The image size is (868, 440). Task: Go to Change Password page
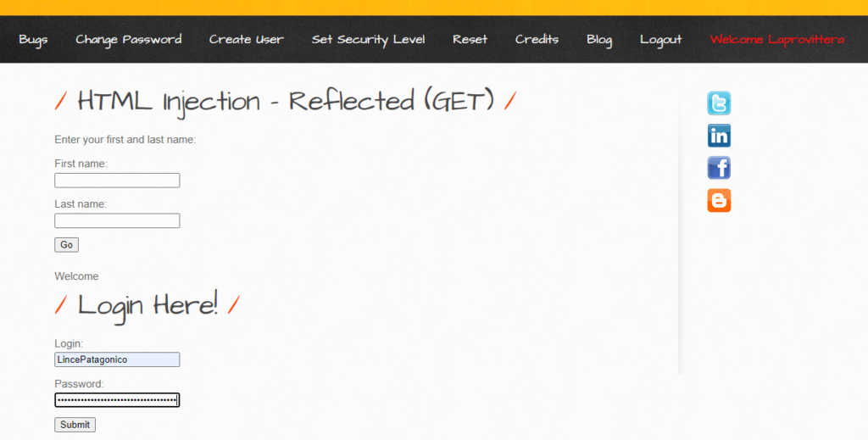point(128,40)
